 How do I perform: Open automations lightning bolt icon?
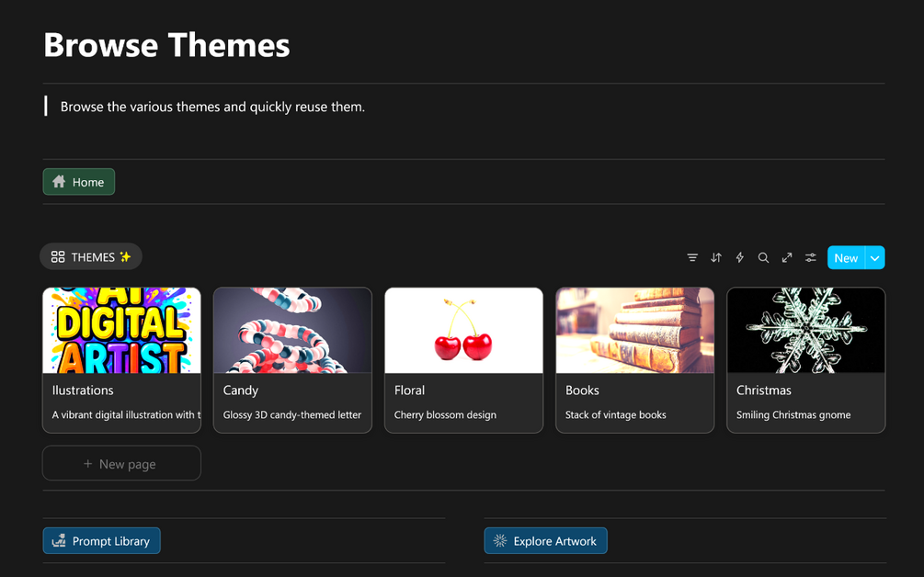[739, 258]
